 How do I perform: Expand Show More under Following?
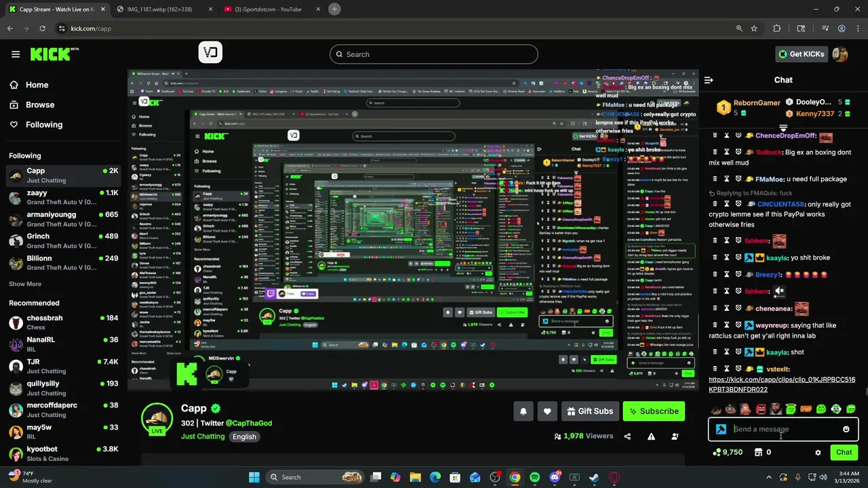[x=25, y=284]
